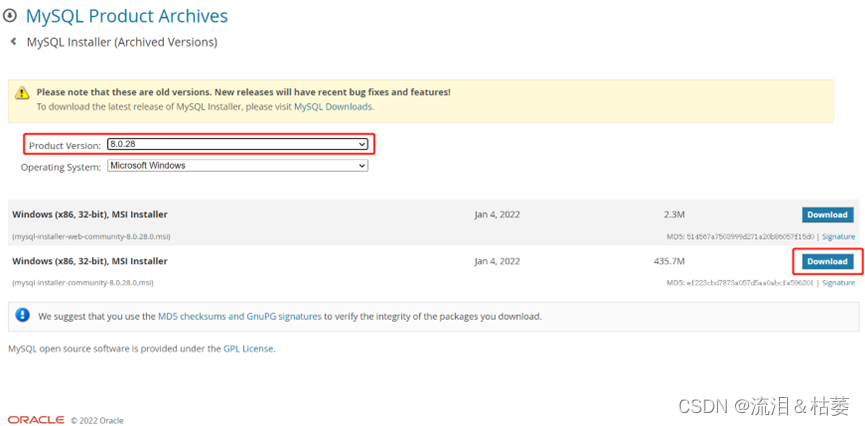
Task: Click the MySQL Product Archives heading
Action: coord(127,16)
